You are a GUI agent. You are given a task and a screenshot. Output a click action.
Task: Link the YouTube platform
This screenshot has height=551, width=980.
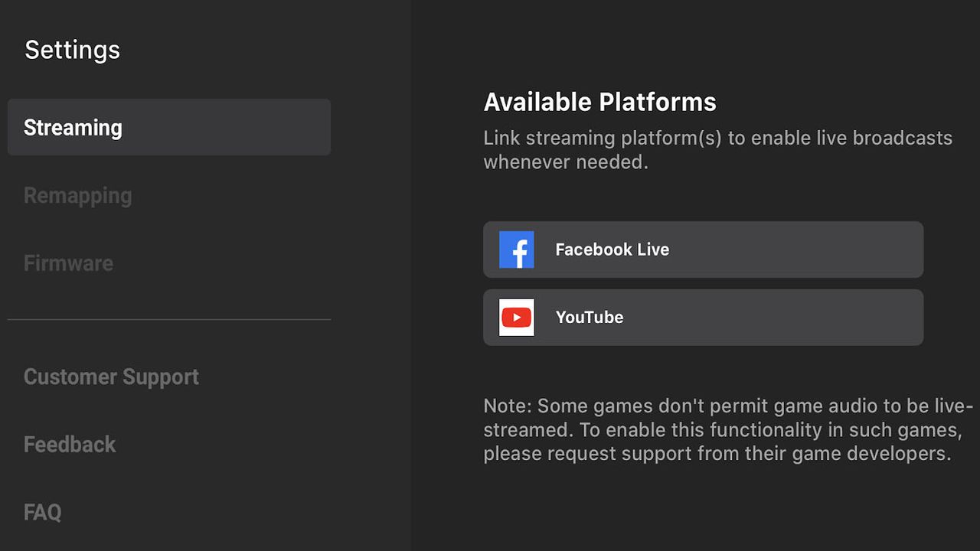(703, 317)
